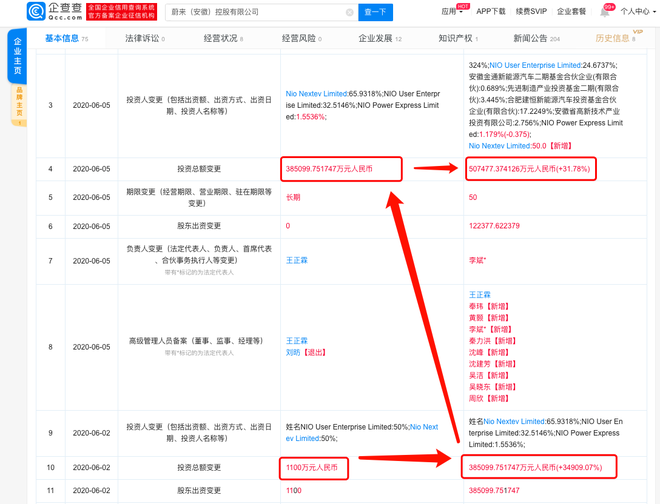Viewport: 660px width, 504px height.
Task: Click 沈建芳 新增 in row 8
Action: [492, 364]
